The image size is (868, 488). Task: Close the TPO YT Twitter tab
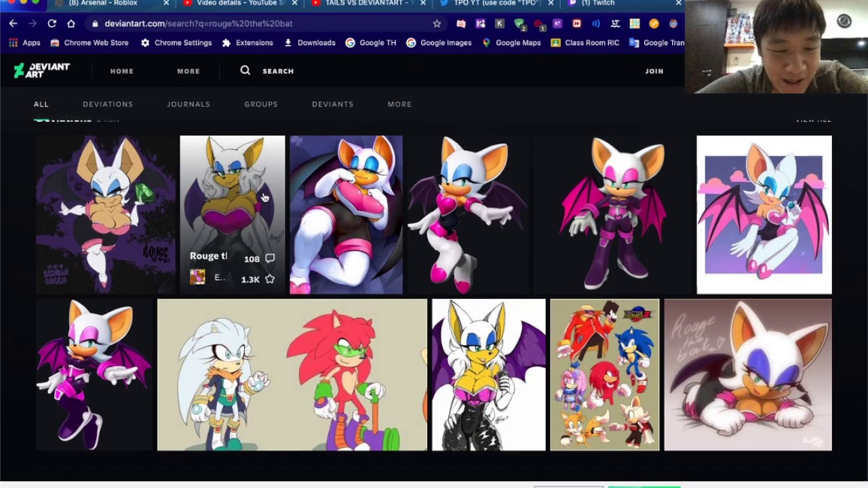[x=551, y=3]
